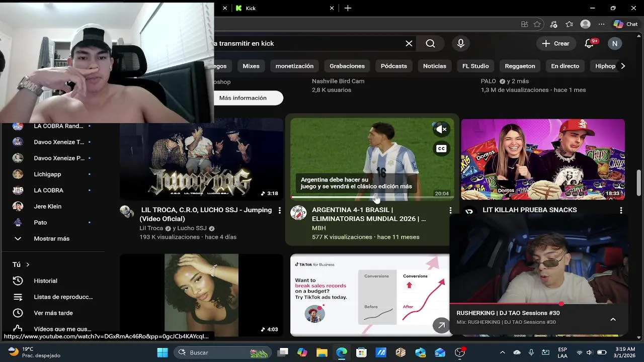Open the Lit Killah Prueba Snacks thumbnail

[543, 159]
